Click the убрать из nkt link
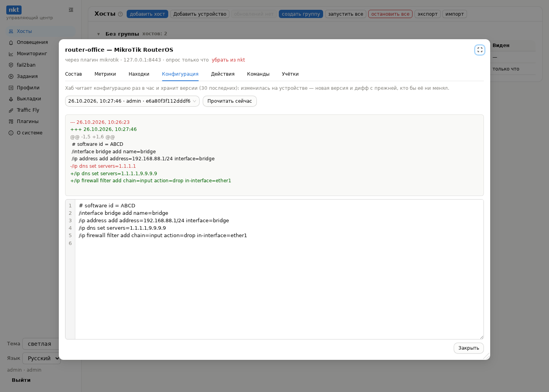549x392 pixels. [228, 60]
